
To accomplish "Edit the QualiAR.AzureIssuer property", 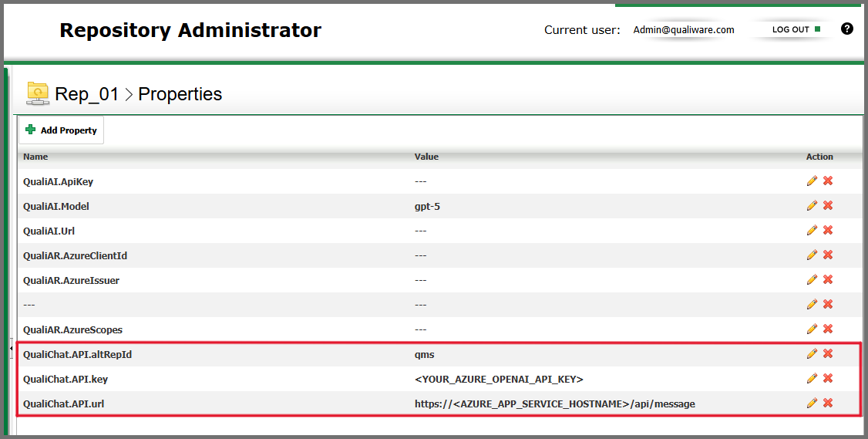I will [x=812, y=279].
